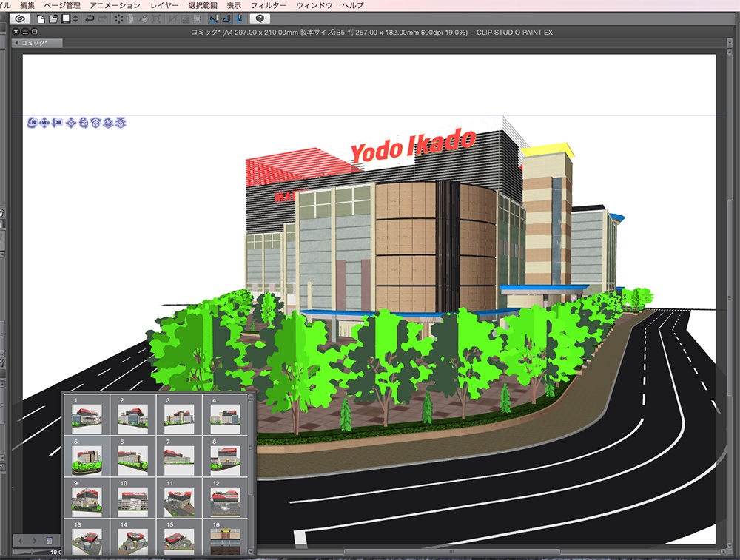Viewport: 740px width, 560px height.
Task: Click scale/rotate transform icon
Action: pyautogui.click(x=156, y=19)
